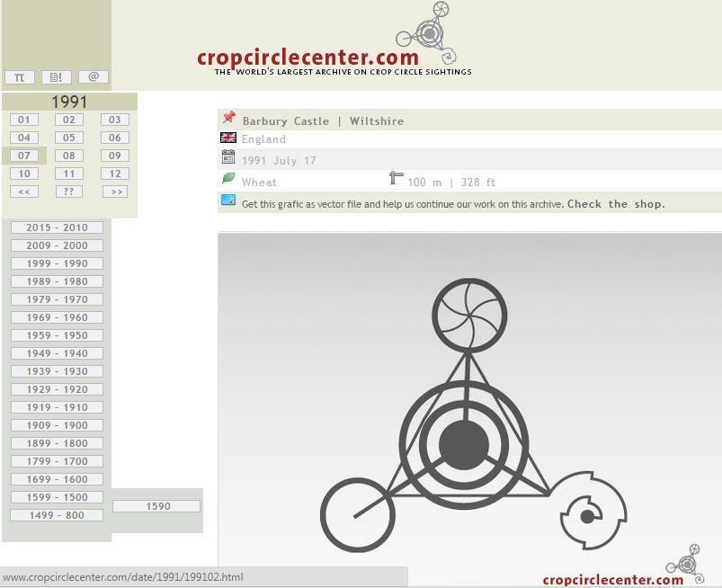Expand the 1599 - 1500 year range
The height and width of the screenshot is (588, 722).
coord(57,497)
